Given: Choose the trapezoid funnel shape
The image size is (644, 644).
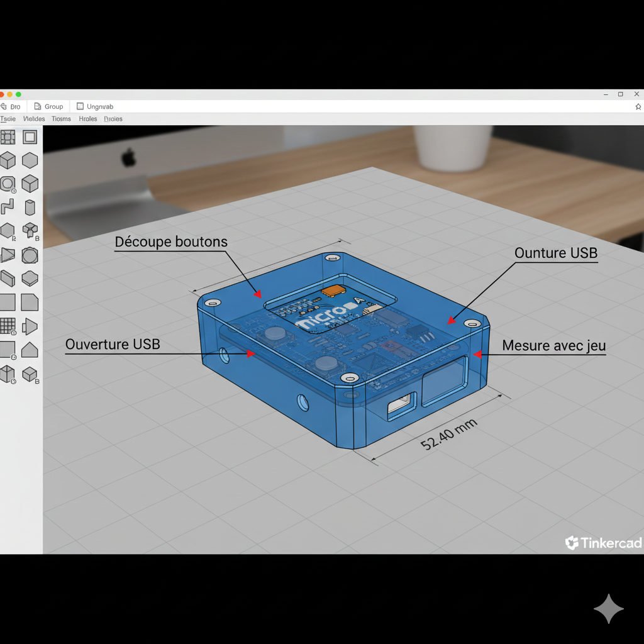Looking at the screenshot, I should (x=30, y=326).
